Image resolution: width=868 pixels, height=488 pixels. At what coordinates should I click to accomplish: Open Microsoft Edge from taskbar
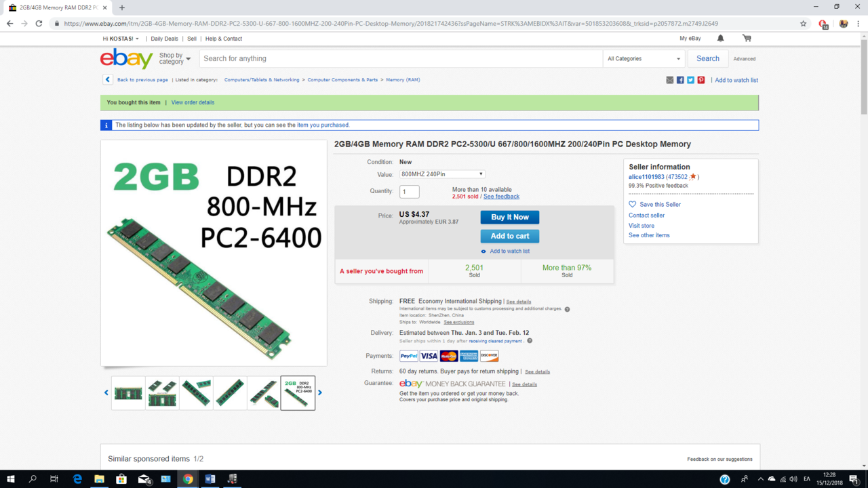click(77, 479)
